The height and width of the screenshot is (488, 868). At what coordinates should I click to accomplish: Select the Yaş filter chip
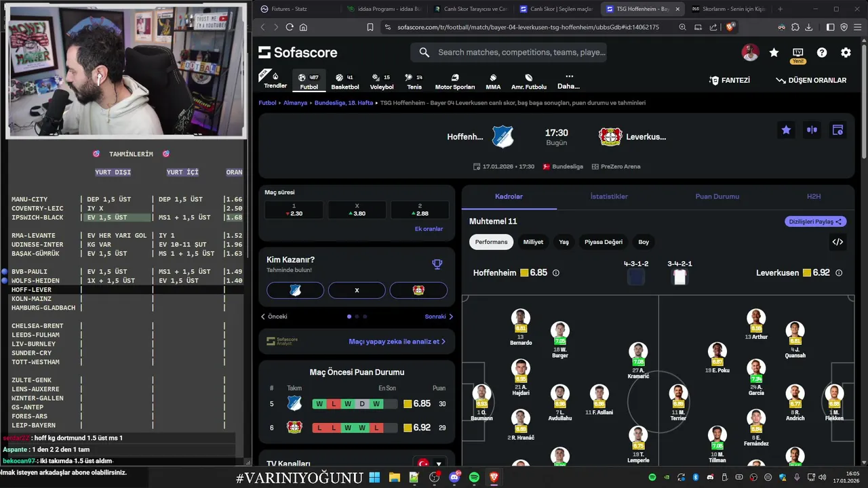pos(564,242)
